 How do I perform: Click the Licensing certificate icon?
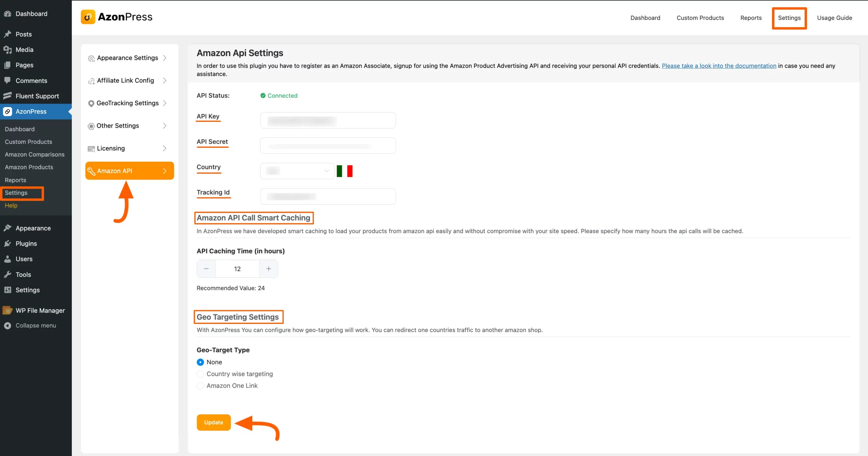(x=91, y=149)
